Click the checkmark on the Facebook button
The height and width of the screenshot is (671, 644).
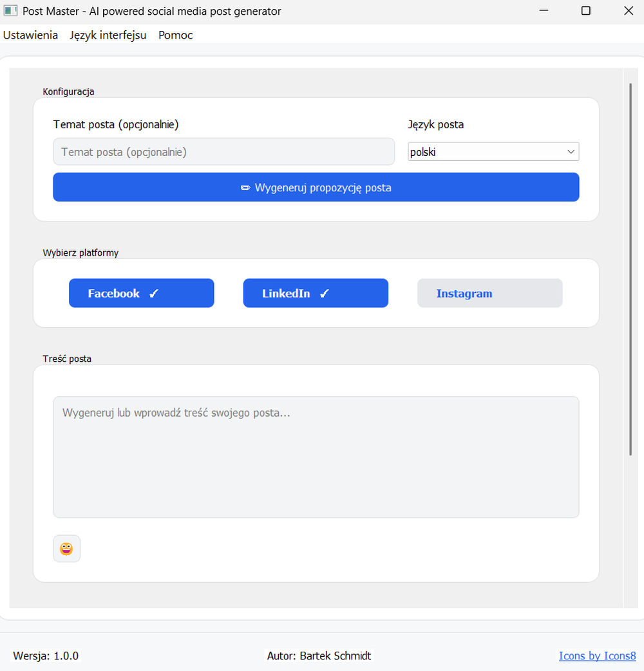tap(154, 294)
